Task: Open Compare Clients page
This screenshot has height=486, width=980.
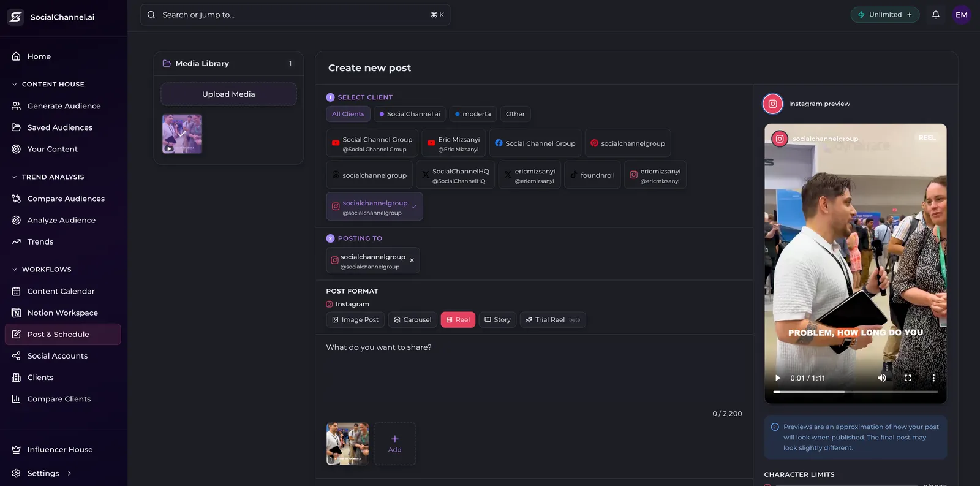Action: [64, 399]
